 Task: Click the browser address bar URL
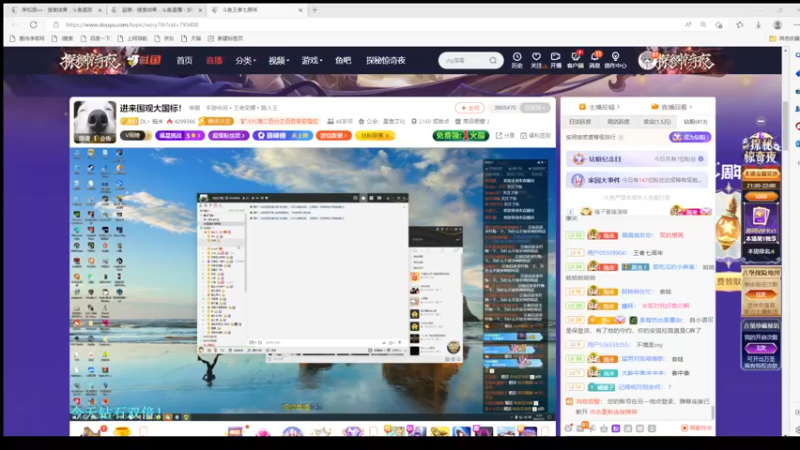[x=132, y=24]
